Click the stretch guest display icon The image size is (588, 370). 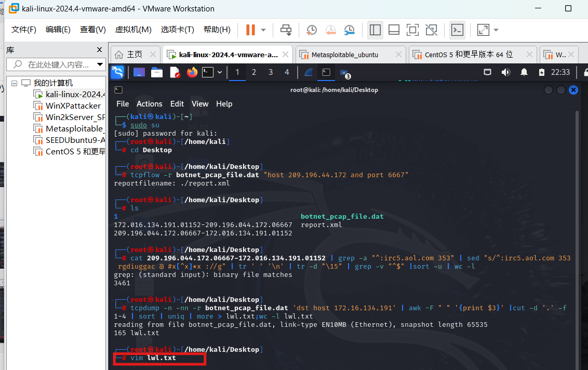pyautogui.click(x=483, y=30)
